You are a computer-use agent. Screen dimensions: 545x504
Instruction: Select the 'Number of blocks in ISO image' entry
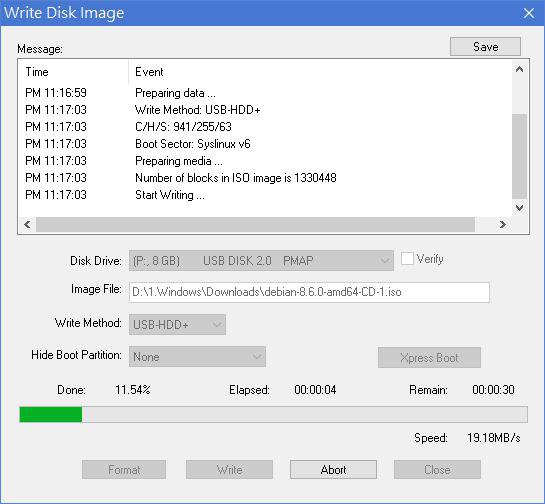point(265,178)
